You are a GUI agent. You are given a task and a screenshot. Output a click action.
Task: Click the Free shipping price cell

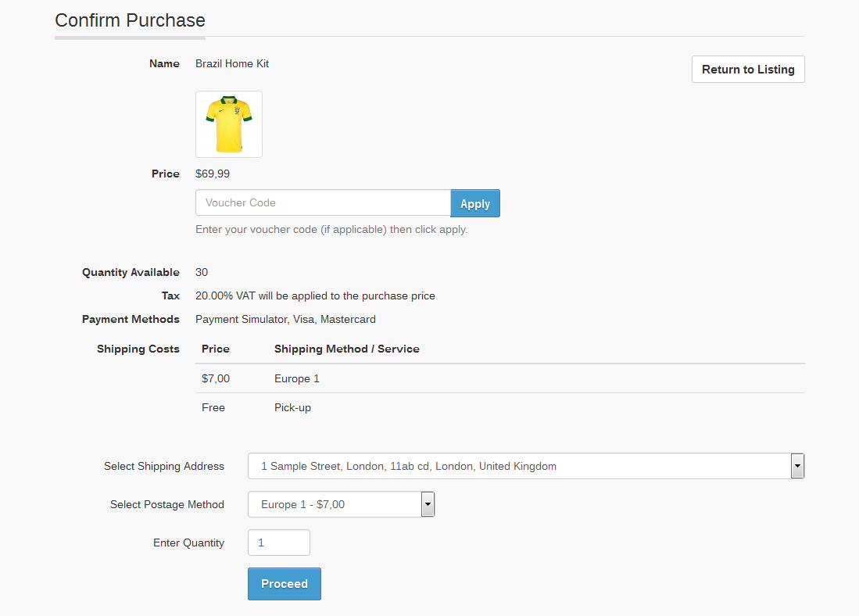click(x=213, y=407)
